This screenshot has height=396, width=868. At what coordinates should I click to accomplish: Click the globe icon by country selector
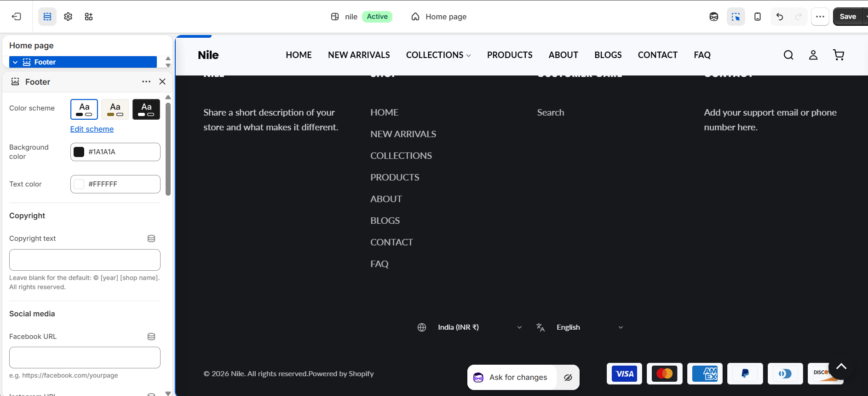pyautogui.click(x=422, y=327)
